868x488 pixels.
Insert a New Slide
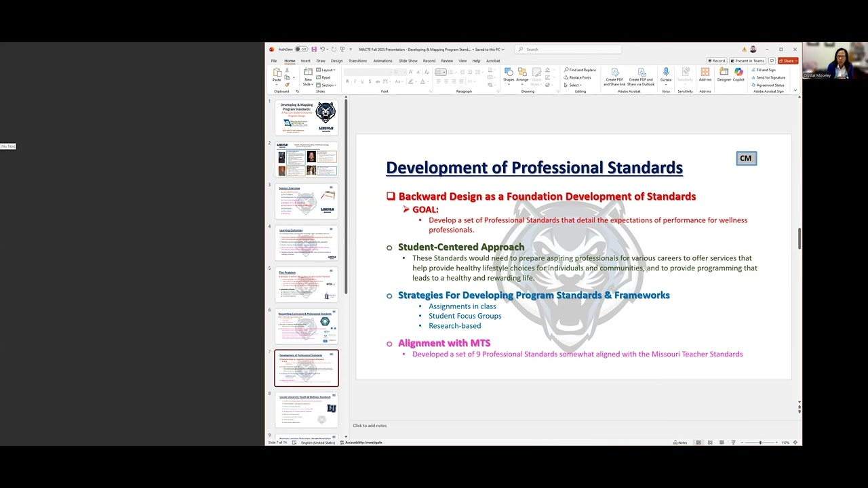coord(308,76)
